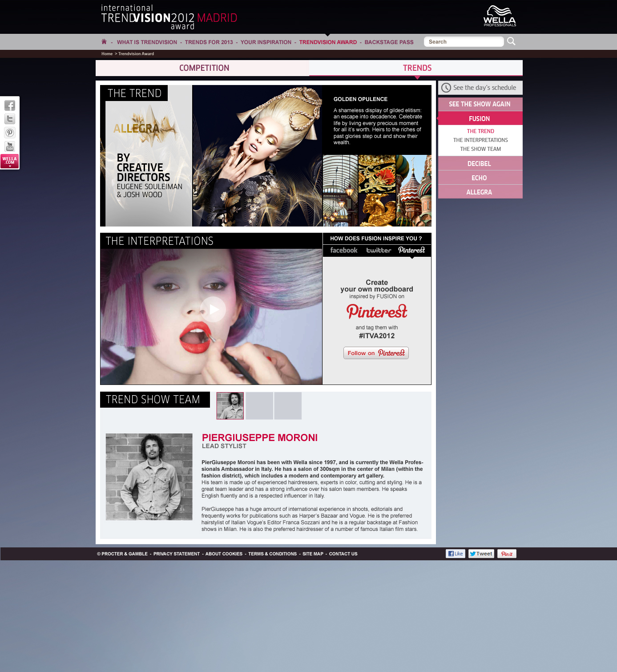Click About Cookies footer link

click(224, 554)
